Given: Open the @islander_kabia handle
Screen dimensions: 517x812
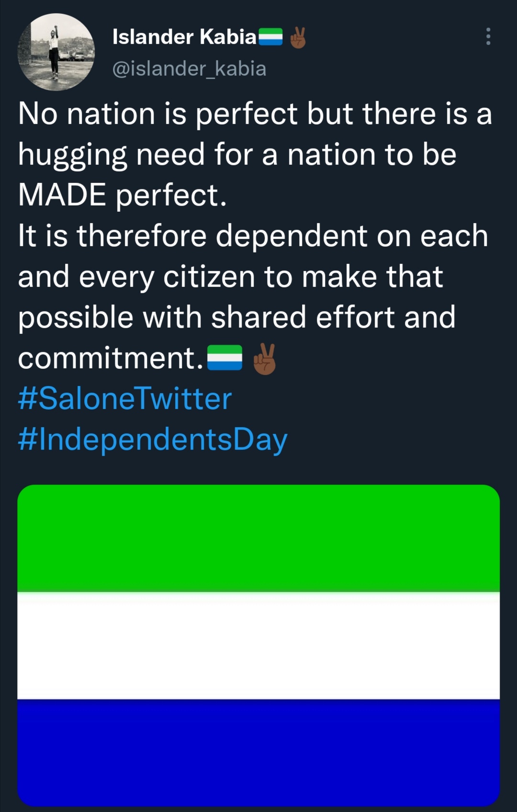Looking at the screenshot, I should [x=189, y=69].
